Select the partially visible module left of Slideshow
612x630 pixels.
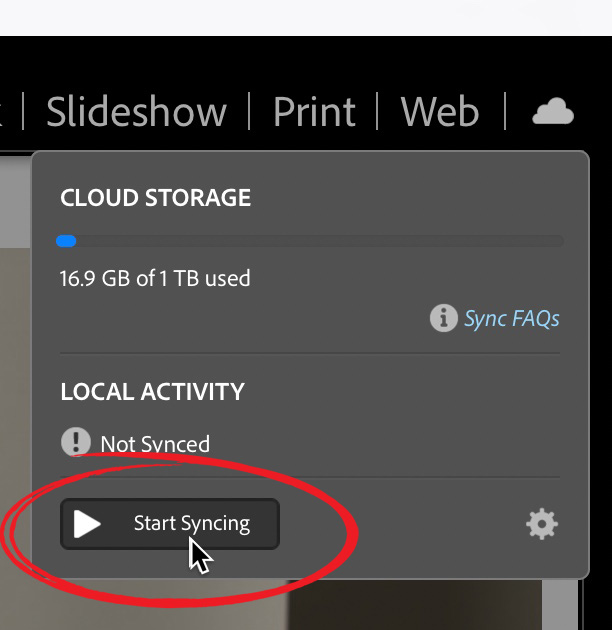click(x=2, y=111)
